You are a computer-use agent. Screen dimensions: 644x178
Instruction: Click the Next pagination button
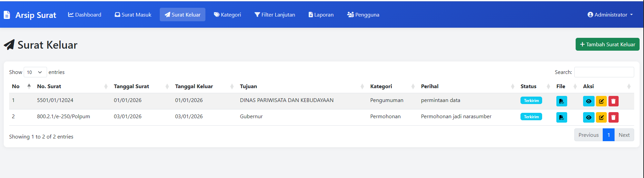coord(624,135)
